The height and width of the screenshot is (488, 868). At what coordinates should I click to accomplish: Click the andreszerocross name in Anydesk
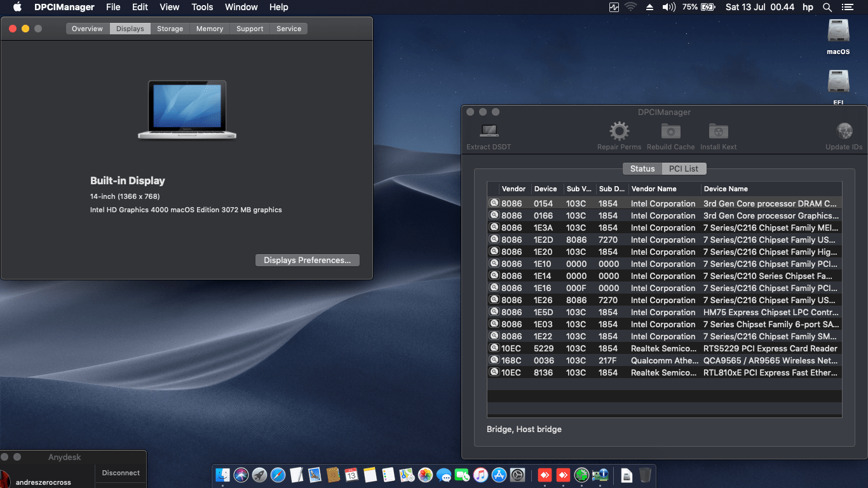(x=43, y=482)
